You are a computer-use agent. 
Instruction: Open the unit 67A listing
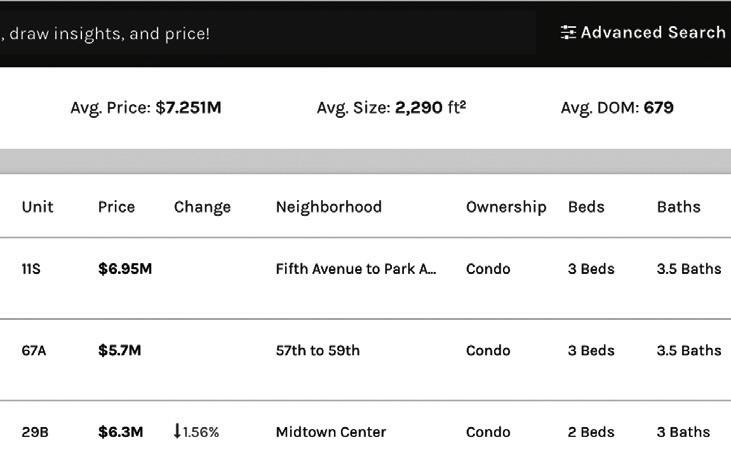[x=34, y=351]
